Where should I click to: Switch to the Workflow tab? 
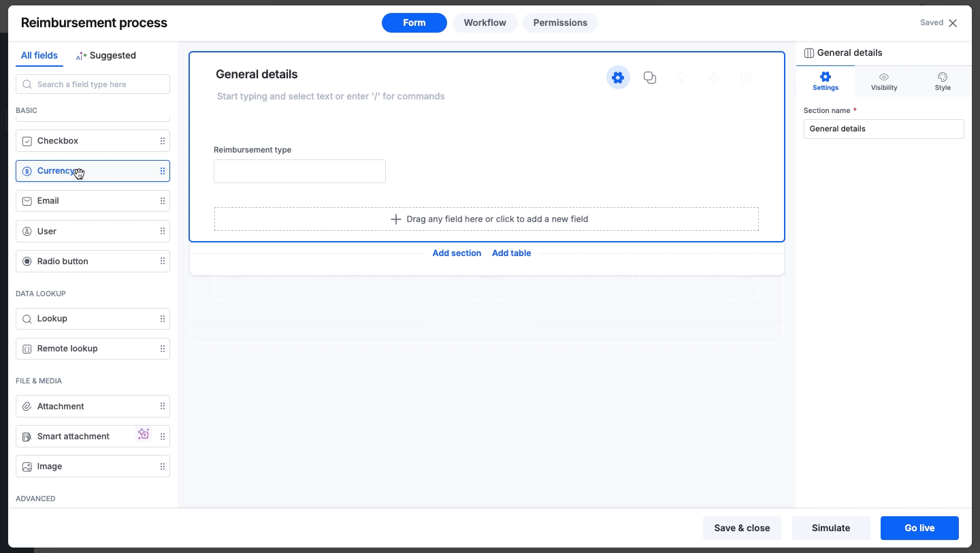tap(485, 22)
